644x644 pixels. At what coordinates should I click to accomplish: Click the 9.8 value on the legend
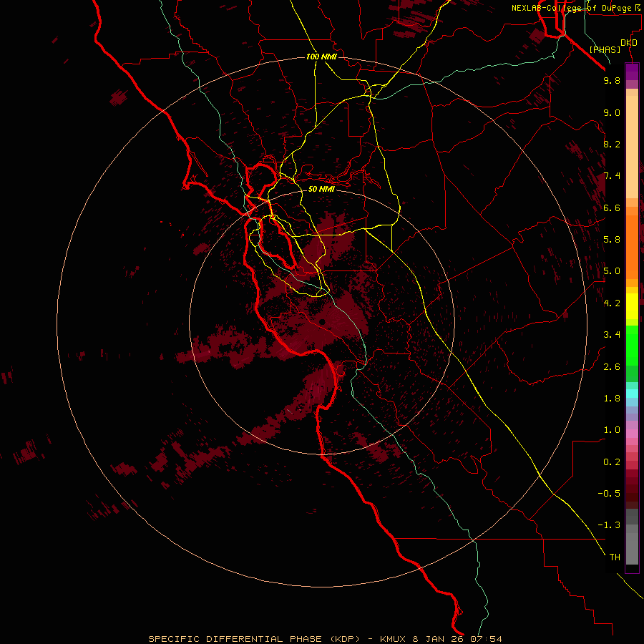click(x=612, y=80)
